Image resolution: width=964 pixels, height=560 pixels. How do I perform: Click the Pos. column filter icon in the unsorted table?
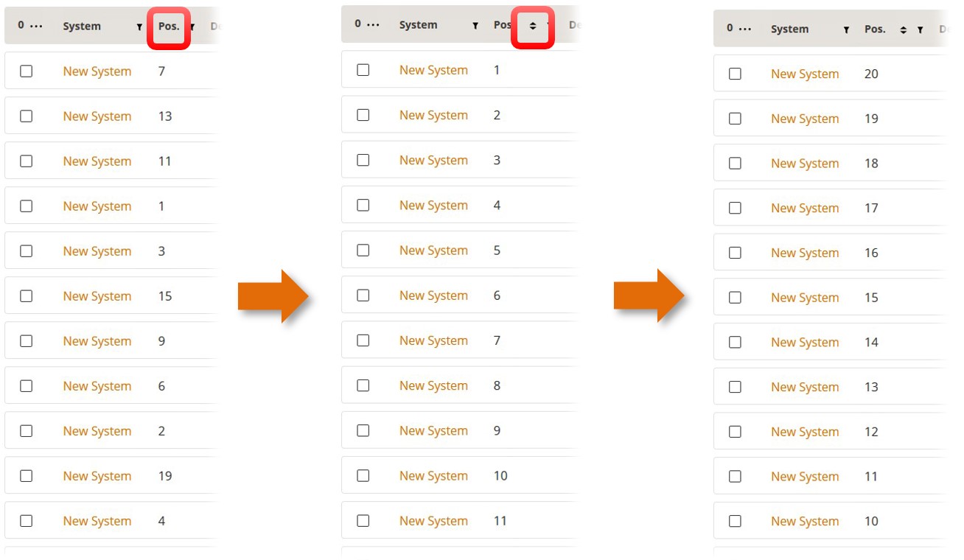(x=192, y=27)
